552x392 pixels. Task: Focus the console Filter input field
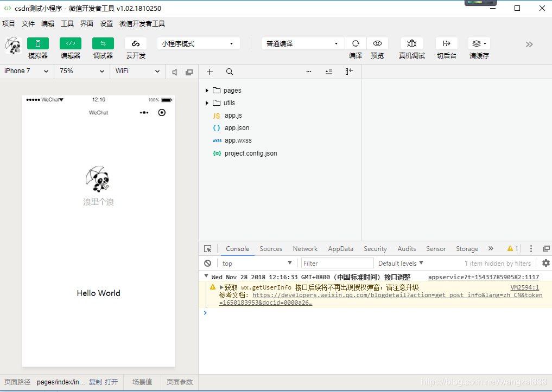coord(337,264)
